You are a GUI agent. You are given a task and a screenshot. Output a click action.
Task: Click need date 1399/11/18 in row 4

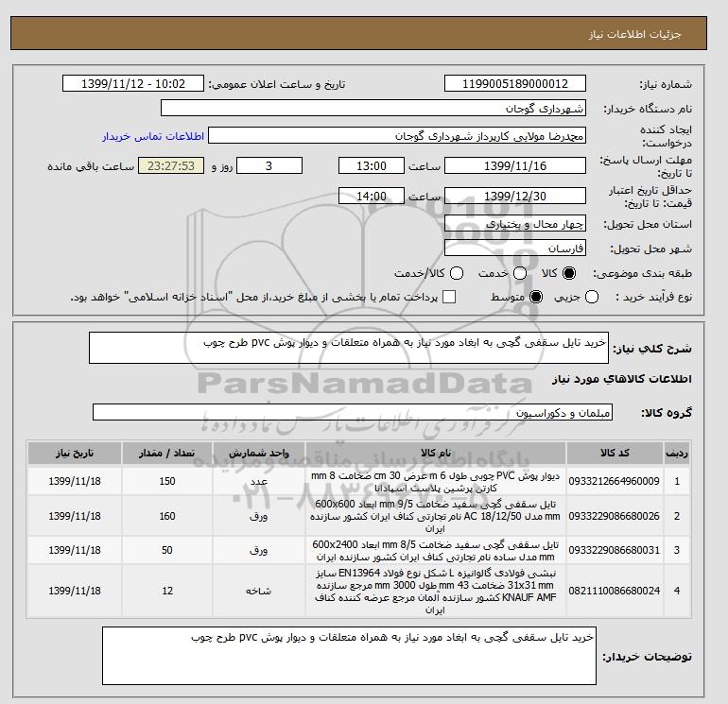click(x=75, y=591)
